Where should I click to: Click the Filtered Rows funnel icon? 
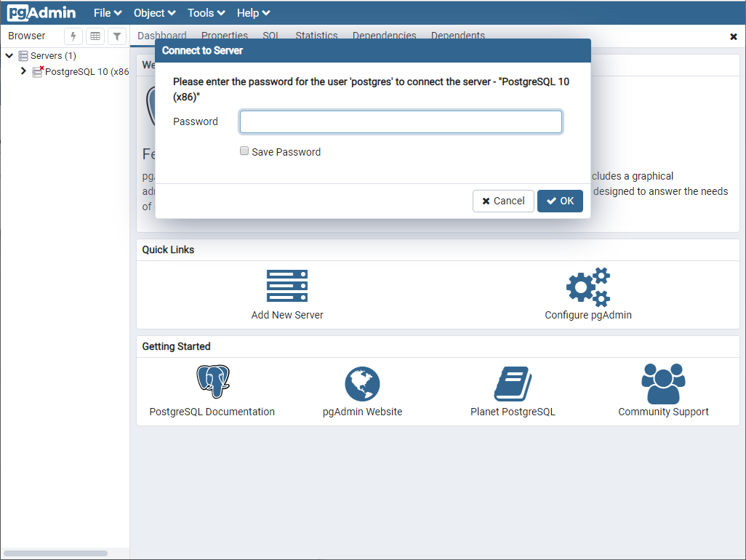click(x=117, y=36)
